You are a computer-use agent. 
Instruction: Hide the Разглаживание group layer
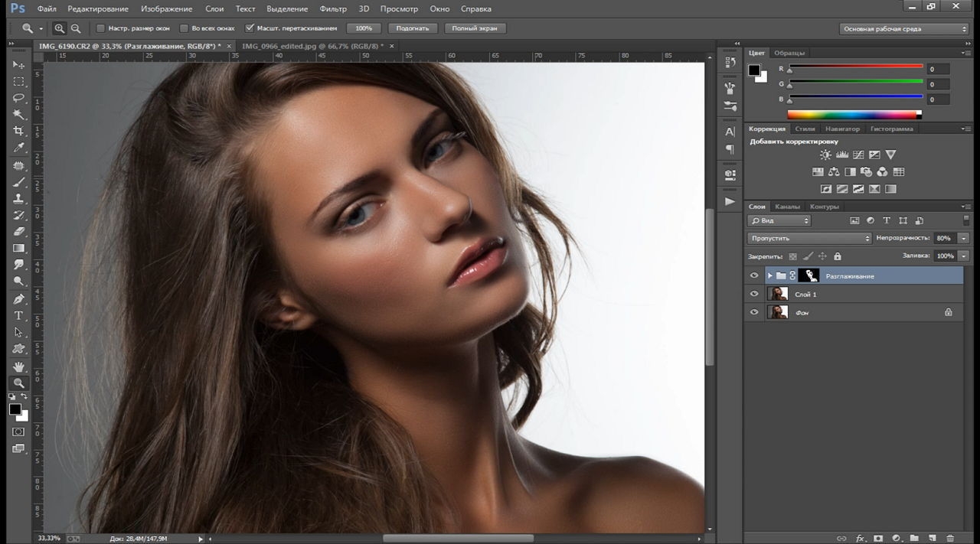[x=754, y=275]
